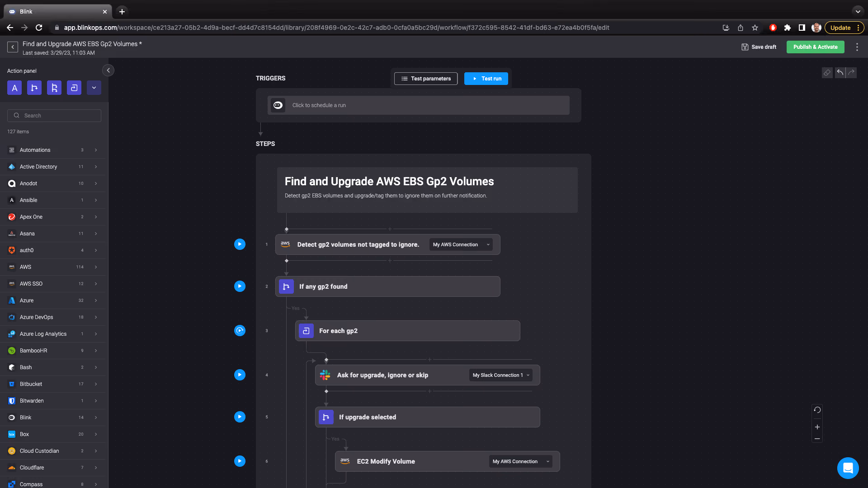Open AWS SSO actions list

(52, 284)
